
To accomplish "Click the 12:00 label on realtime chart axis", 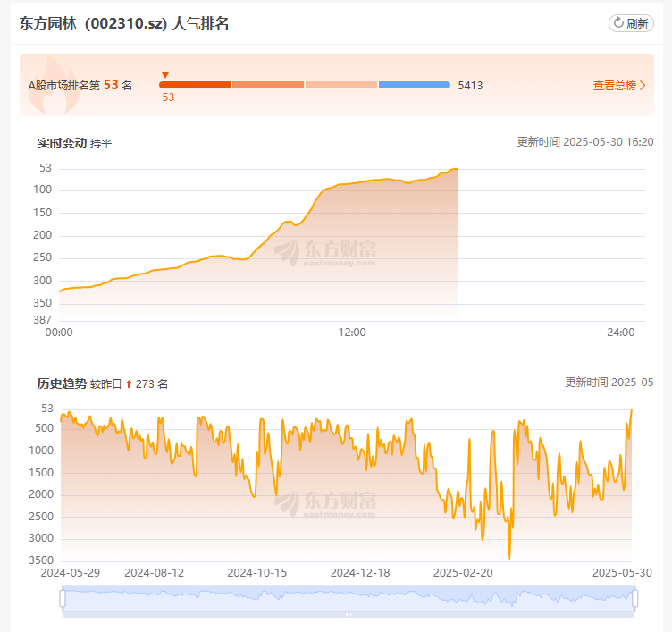I will pos(352,333).
